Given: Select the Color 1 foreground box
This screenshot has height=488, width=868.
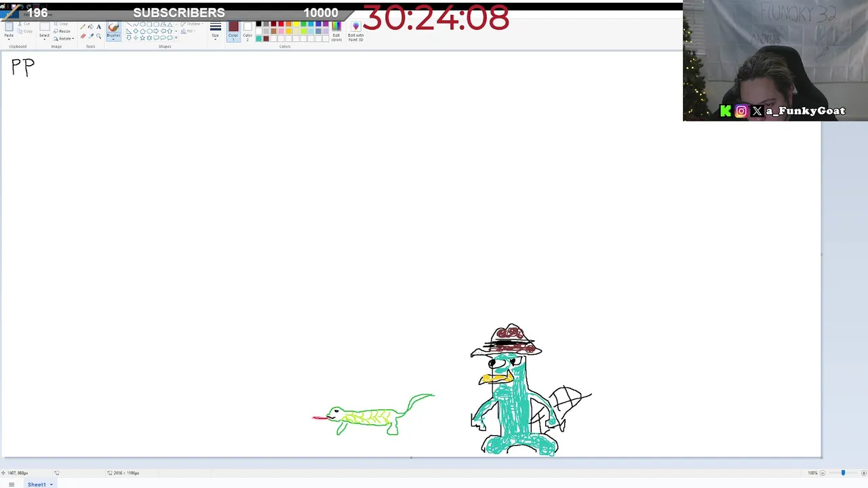Looking at the screenshot, I should [x=233, y=30].
